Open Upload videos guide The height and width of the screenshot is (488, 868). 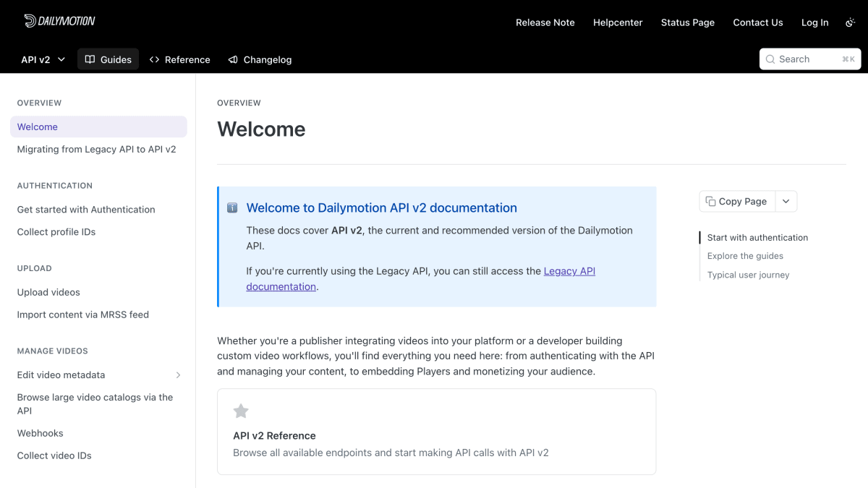48,292
